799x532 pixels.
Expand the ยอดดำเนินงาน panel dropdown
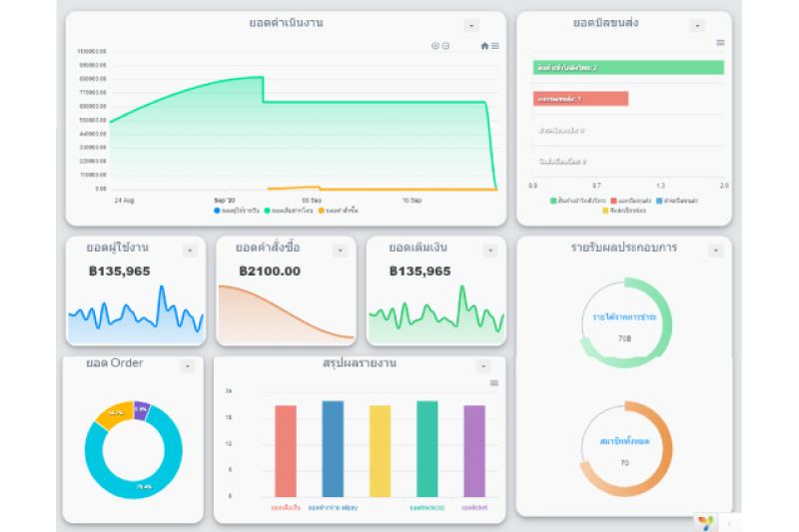pyautogui.click(x=471, y=26)
